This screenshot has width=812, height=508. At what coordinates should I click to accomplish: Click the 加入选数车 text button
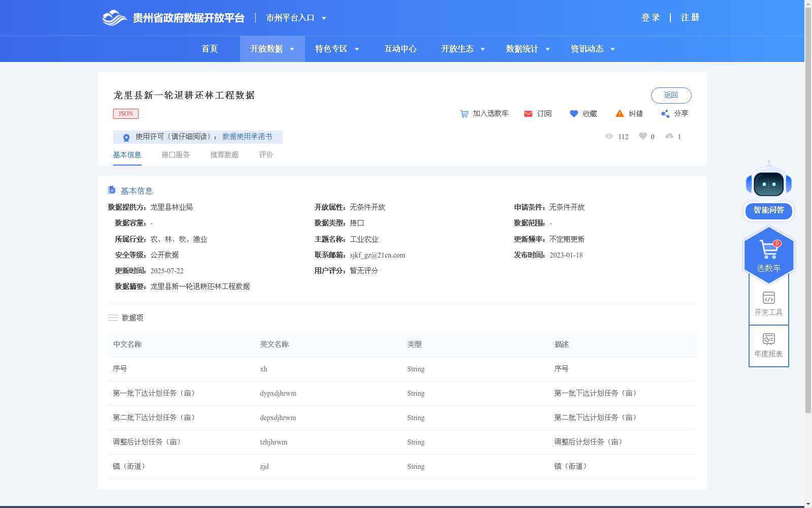(491, 113)
